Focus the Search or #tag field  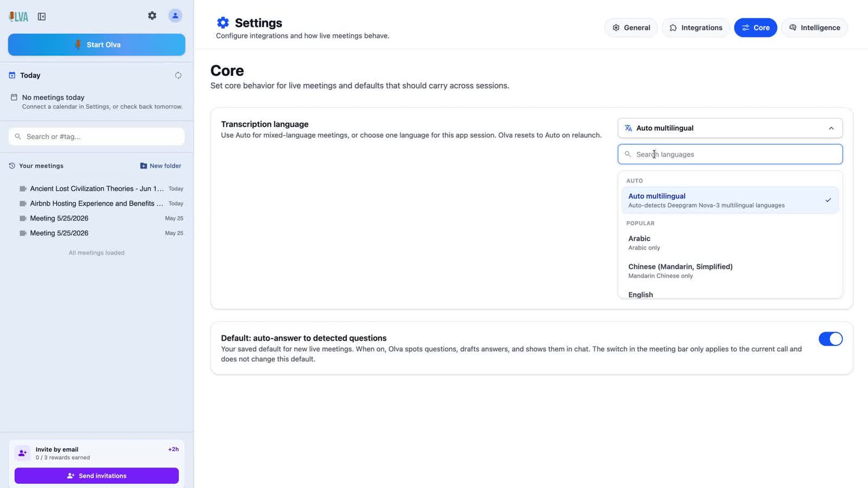(x=97, y=137)
